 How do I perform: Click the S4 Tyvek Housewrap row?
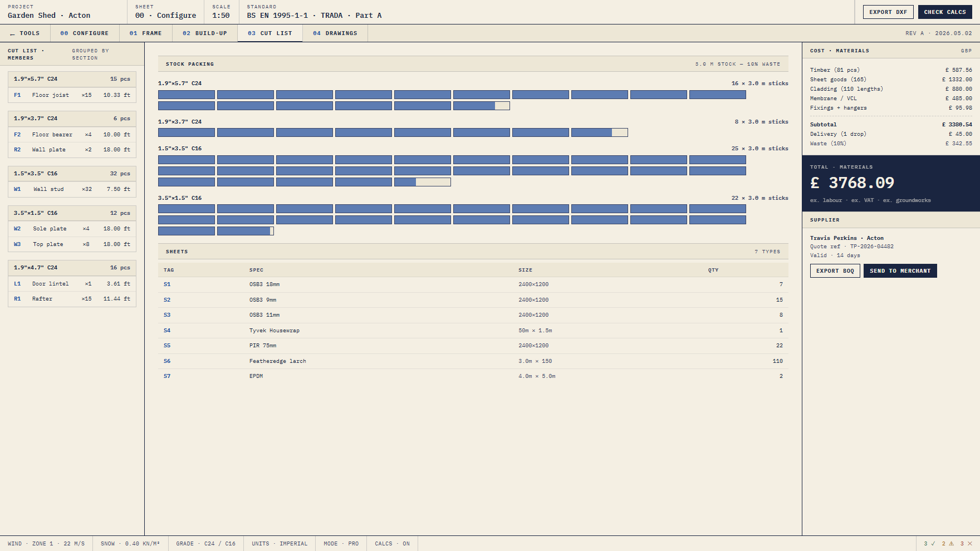473,331
